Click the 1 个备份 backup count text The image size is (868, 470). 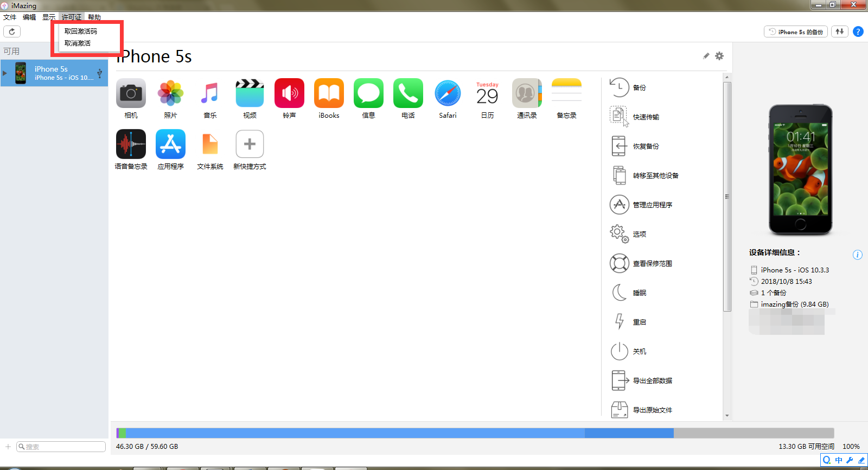(x=774, y=293)
